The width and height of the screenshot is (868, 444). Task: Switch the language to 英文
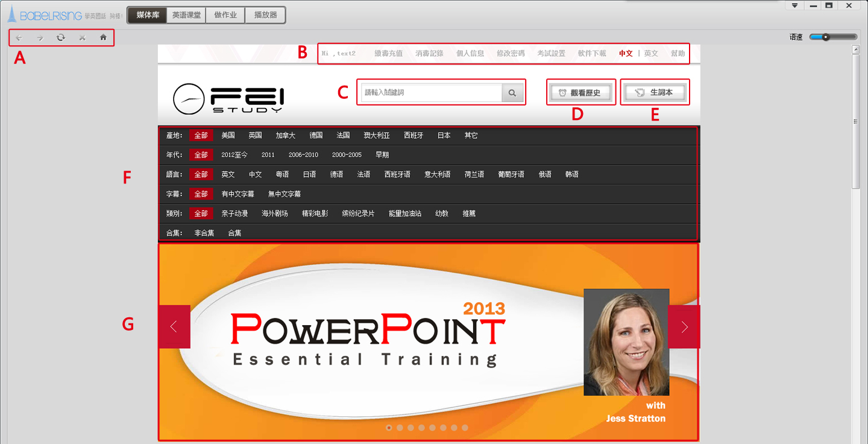tap(651, 53)
